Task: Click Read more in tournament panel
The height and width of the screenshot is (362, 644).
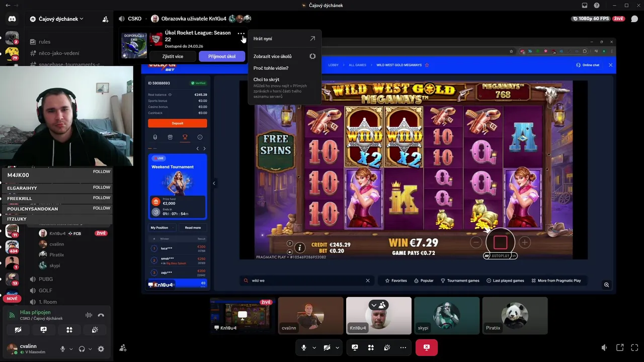Action: click(x=193, y=228)
